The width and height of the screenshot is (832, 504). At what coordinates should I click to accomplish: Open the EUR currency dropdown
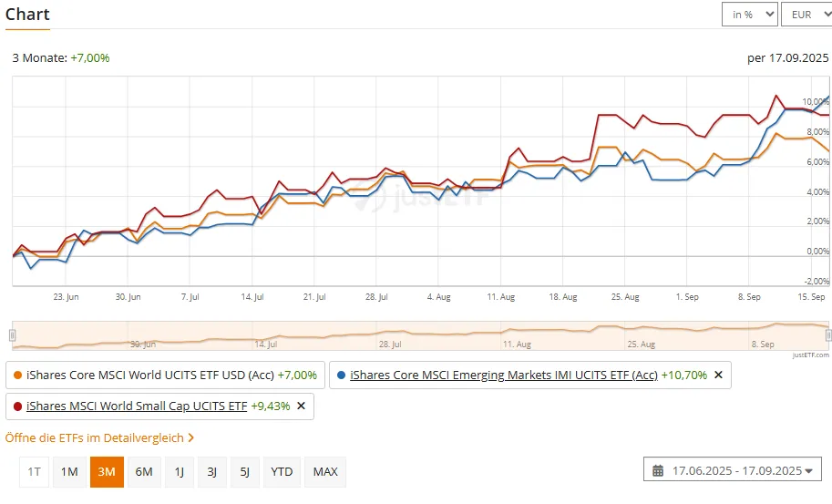coord(807,15)
